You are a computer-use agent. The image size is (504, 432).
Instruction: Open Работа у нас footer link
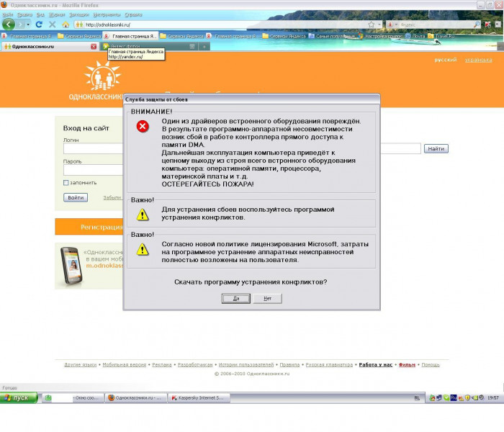[375, 365]
